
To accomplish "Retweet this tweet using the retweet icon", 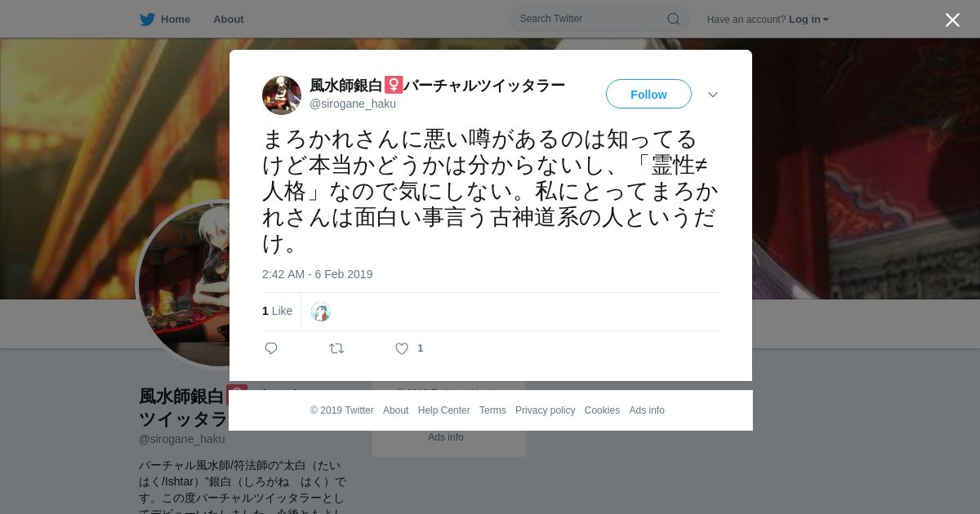I will [336, 348].
